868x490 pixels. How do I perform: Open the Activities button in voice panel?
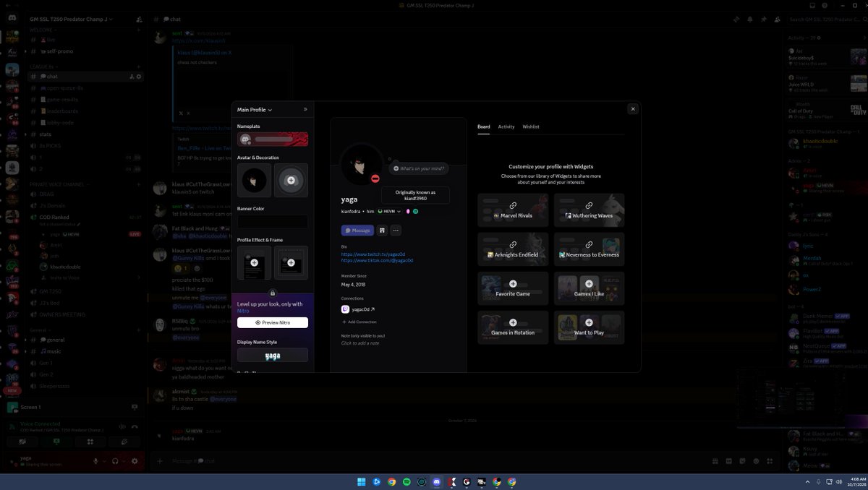90,442
